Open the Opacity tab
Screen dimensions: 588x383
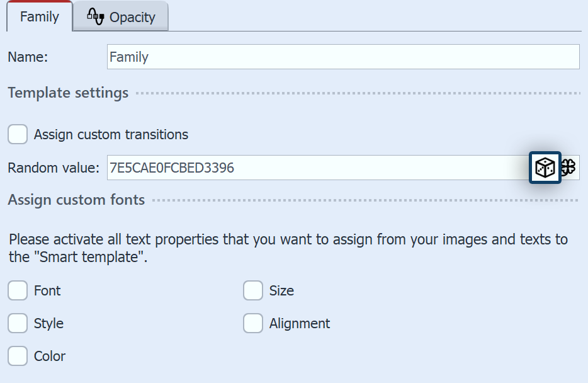(132, 18)
